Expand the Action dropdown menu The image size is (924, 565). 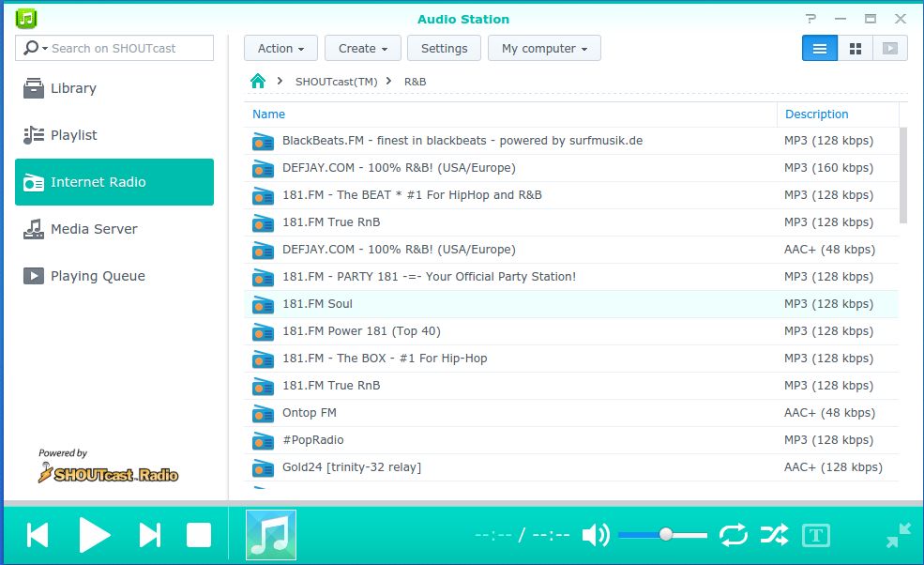pyautogui.click(x=281, y=49)
